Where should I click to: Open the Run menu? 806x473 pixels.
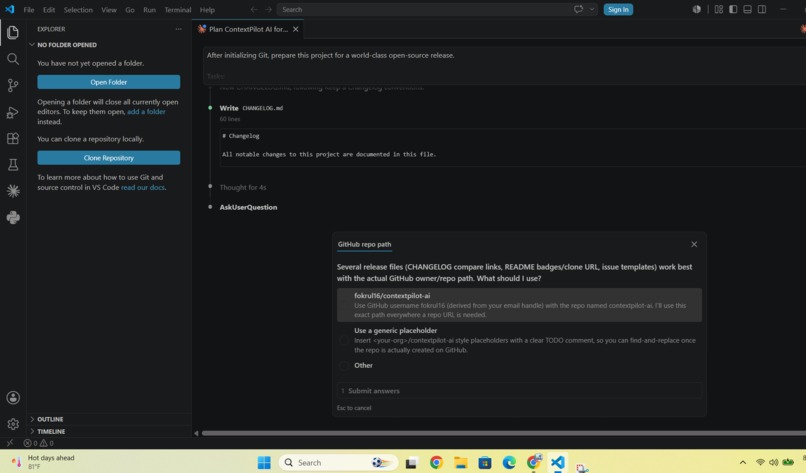coord(149,9)
